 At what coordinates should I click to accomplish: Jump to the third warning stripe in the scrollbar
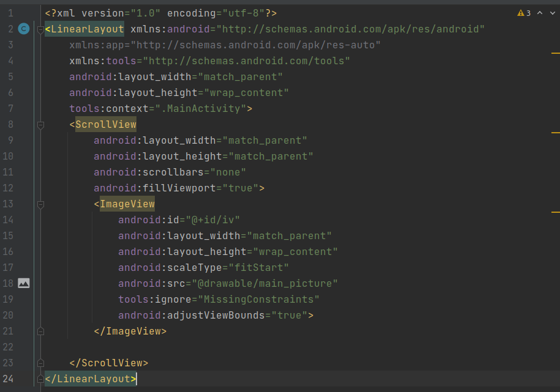[x=555, y=212]
